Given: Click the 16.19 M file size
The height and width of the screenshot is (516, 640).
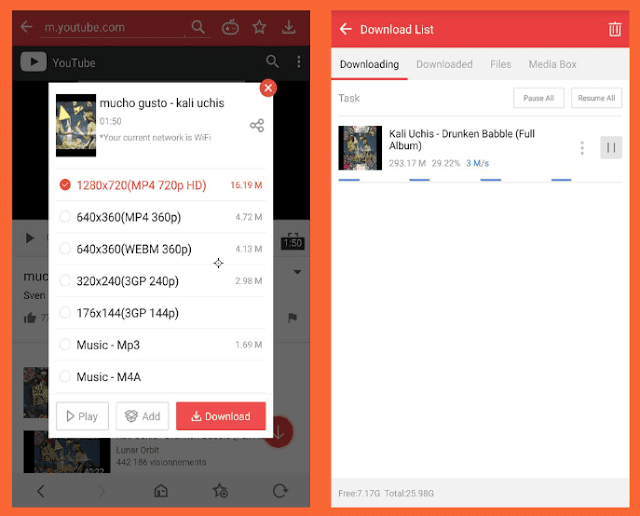Looking at the screenshot, I should pos(246,185).
